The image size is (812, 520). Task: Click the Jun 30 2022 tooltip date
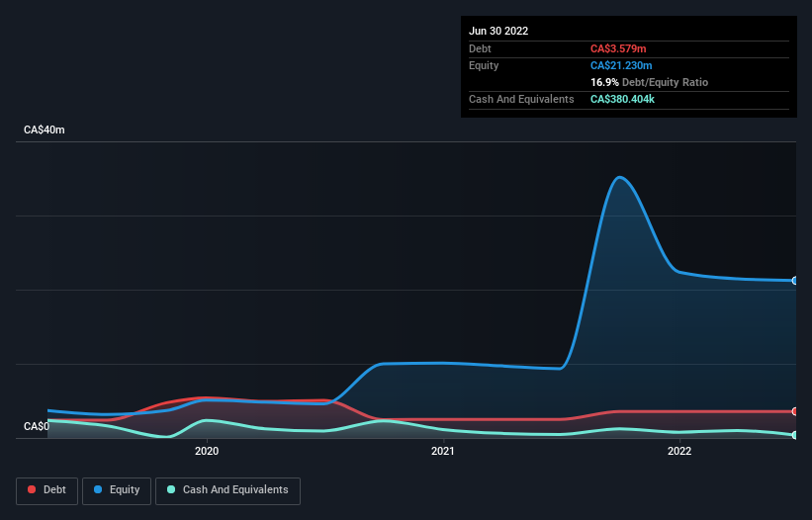(x=498, y=31)
